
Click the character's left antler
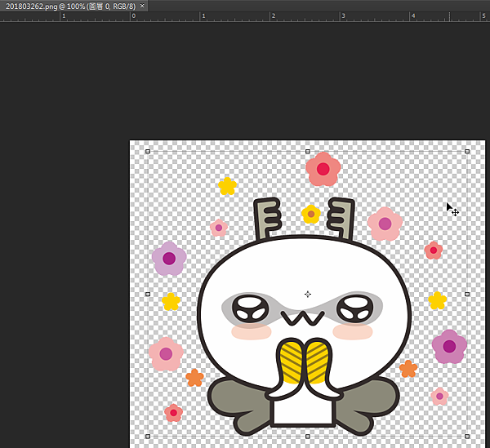coord(268,219)
